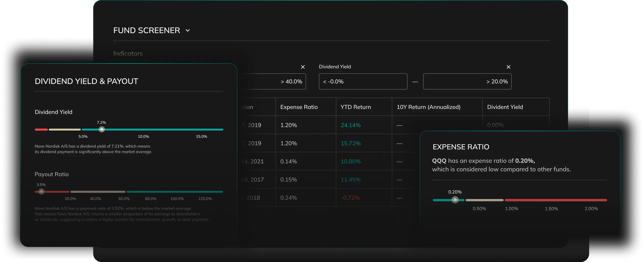Viewport: 644px width, 262px height.
Task: Remove the Dividend Yield filter with X
Action: click(508, 67)
